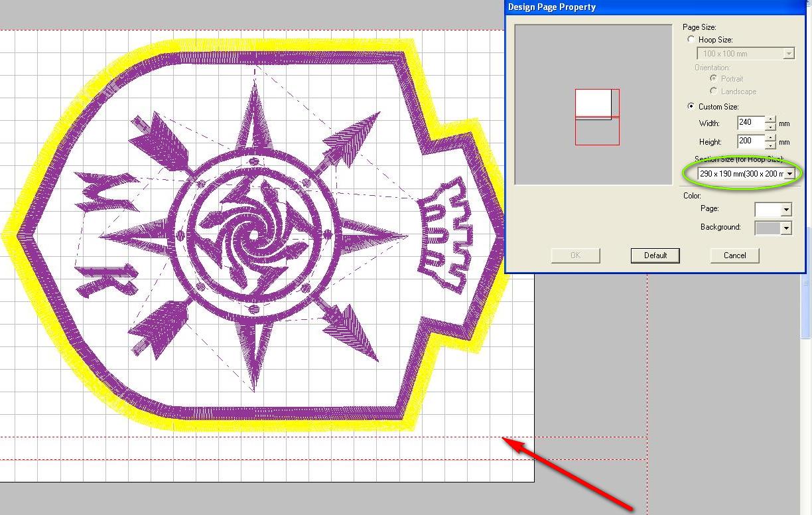Click the Default button
812x515 pixels.
tap(655, 256)
